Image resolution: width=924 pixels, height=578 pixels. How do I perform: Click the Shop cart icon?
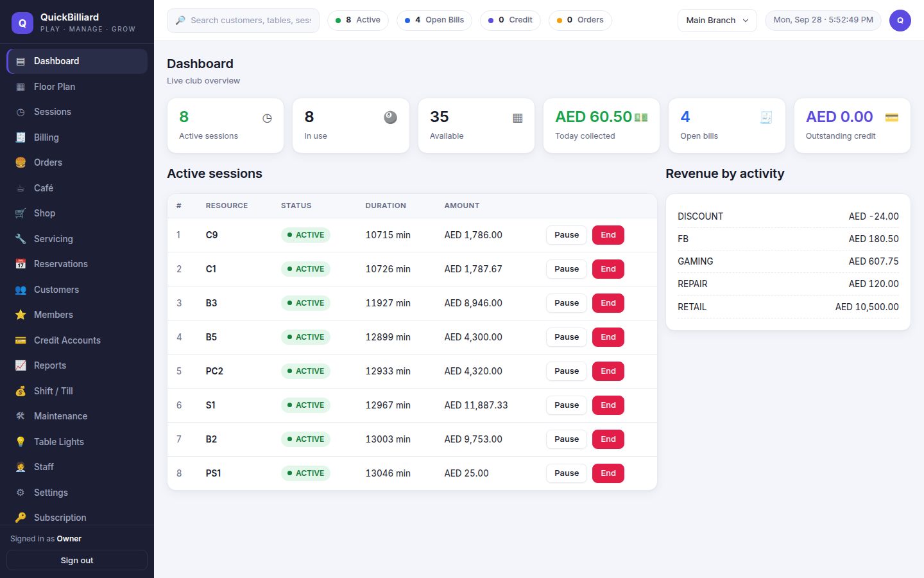point(21,213)
